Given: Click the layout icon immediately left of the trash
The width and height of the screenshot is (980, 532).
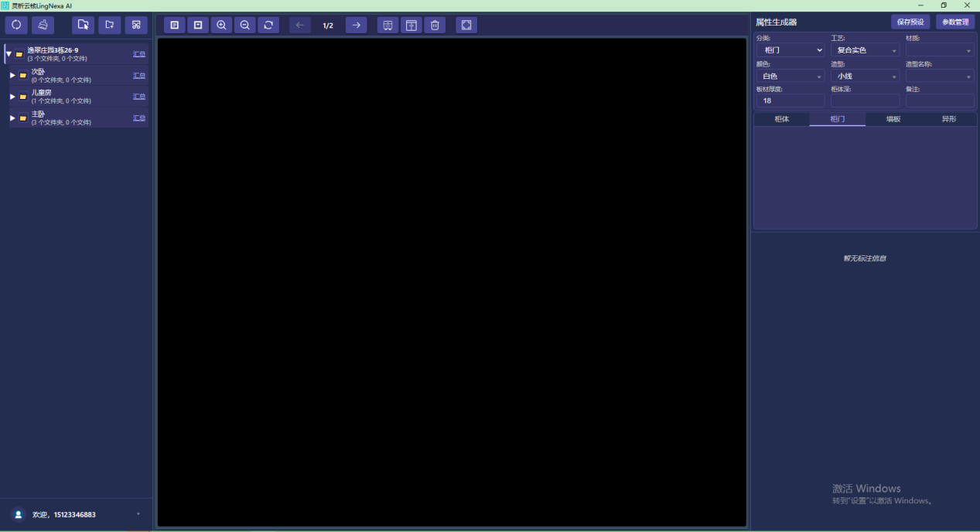Looking at the screenshot, I should [x=411, y=26].
